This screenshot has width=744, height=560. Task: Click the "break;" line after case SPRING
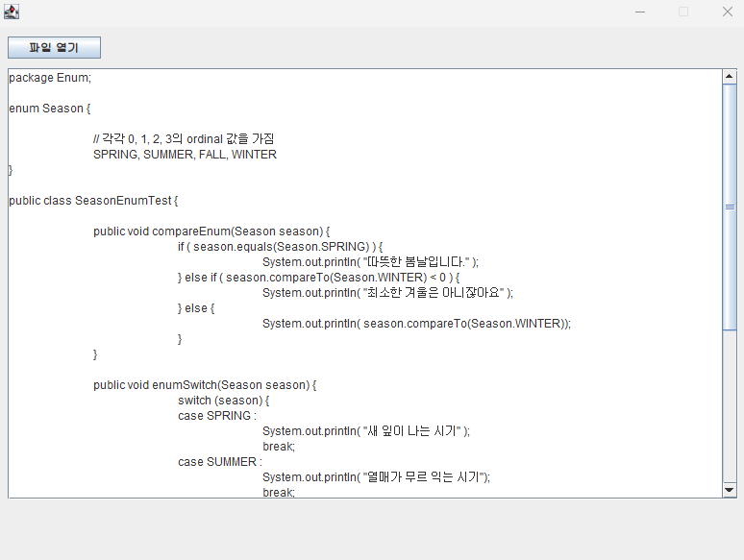point(279,447)
